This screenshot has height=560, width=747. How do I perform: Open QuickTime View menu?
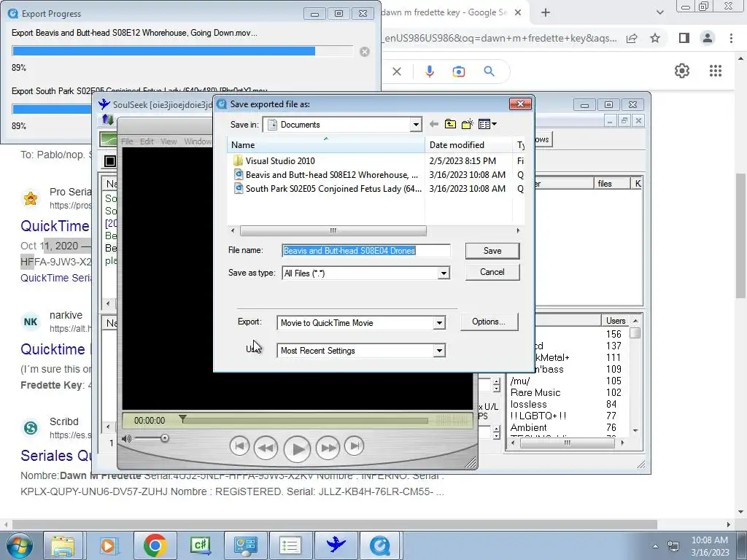pos(169,141)
